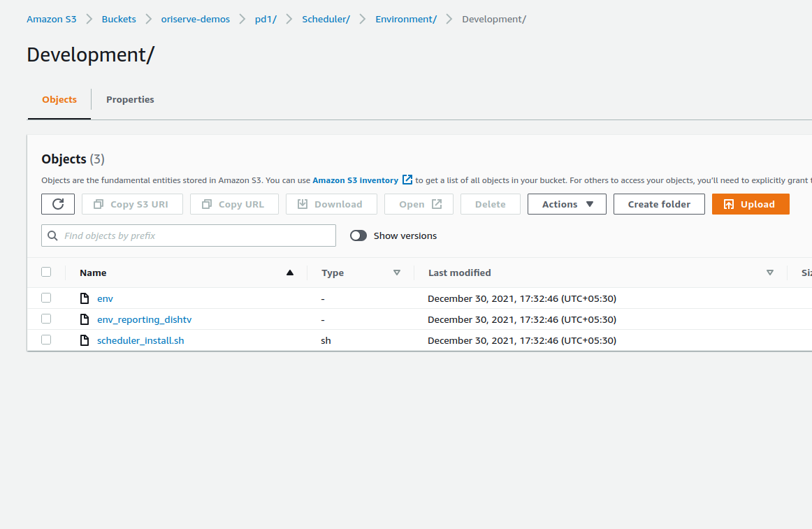812x529 pixels.
Task: Open the oriserve-demos breadcrumb link
Action: (195, 19)
